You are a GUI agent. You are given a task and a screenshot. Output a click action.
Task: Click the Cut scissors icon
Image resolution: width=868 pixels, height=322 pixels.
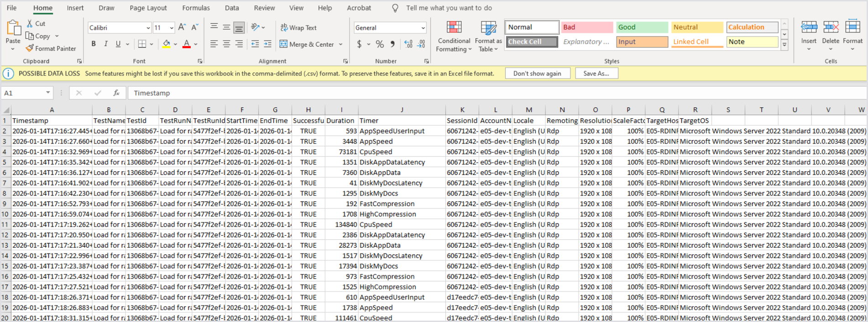[30, 23]
